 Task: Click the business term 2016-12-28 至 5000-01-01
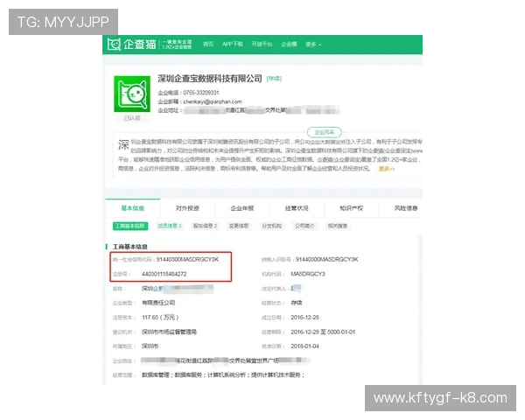point(323,332)
